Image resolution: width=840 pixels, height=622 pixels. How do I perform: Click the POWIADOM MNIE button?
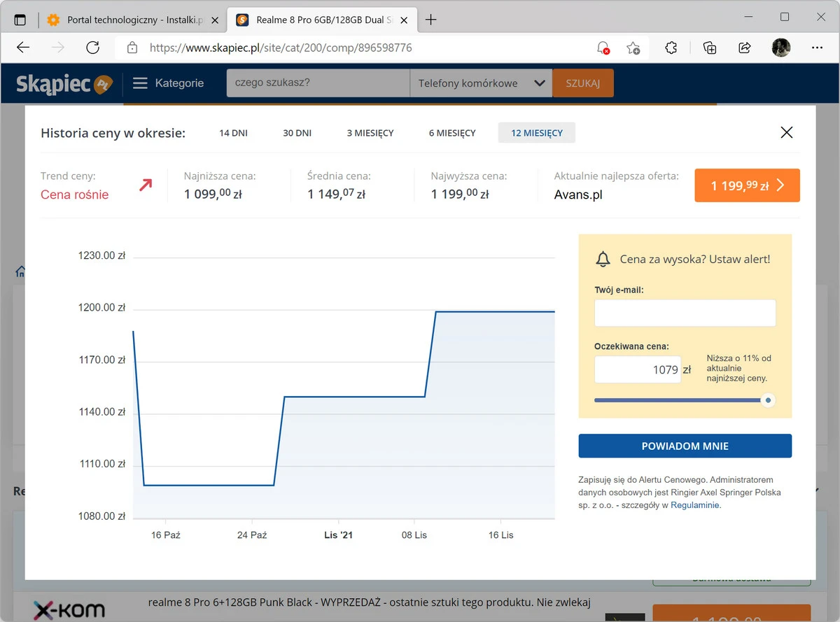click(685, 446)
